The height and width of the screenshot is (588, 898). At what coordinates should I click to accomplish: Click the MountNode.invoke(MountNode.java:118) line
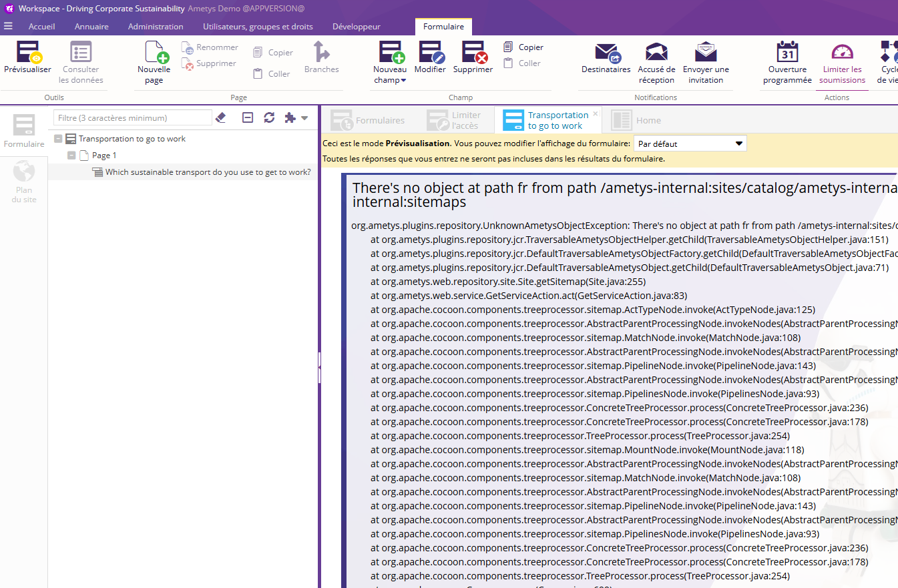coord(588,450)
